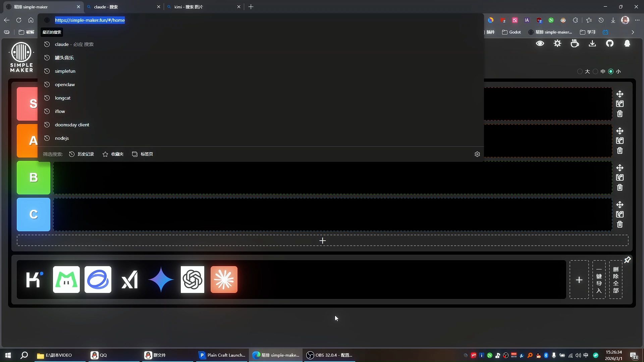Open settings gear in app header
644x362 pixels.
[x=557, y=44]
